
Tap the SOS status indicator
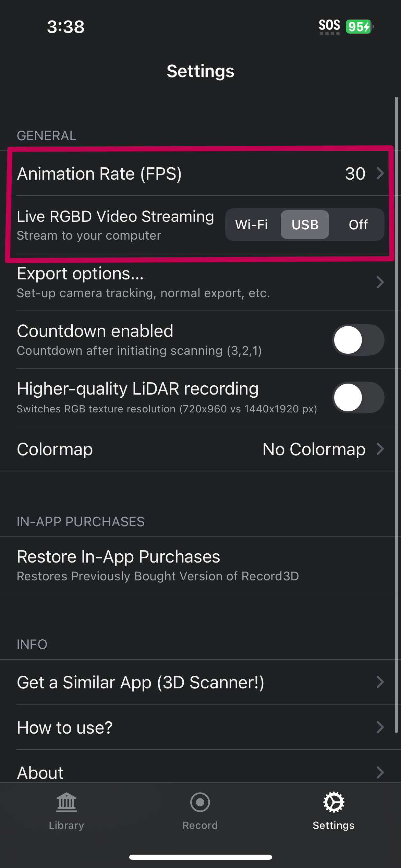tap(329, 26)
